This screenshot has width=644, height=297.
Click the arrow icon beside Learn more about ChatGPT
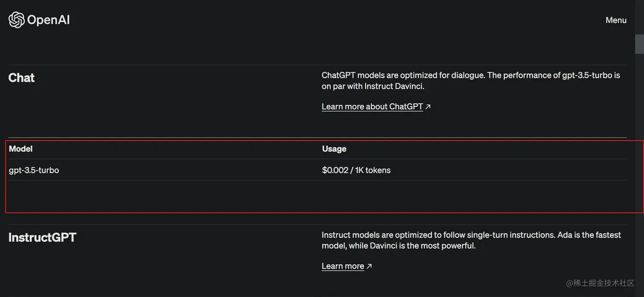[x=428, y=107]
